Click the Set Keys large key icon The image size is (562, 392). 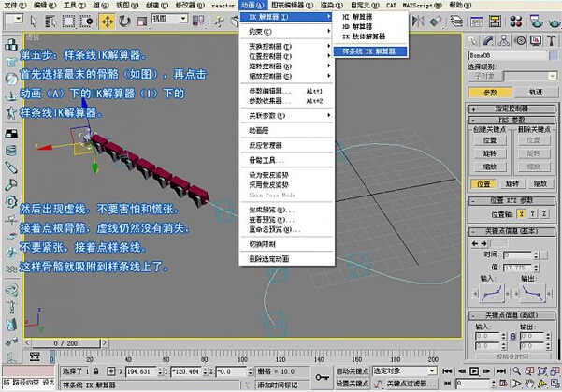[x=322, y=377]
